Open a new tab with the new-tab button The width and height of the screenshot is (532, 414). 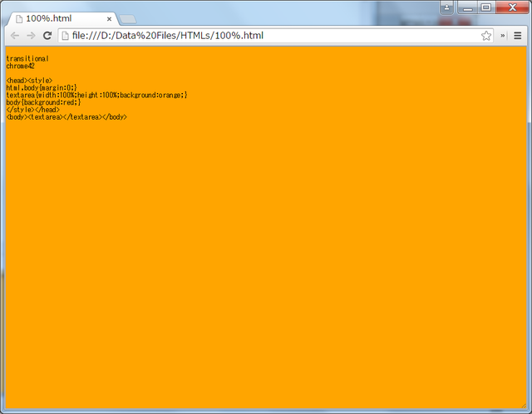coord(128,19)
